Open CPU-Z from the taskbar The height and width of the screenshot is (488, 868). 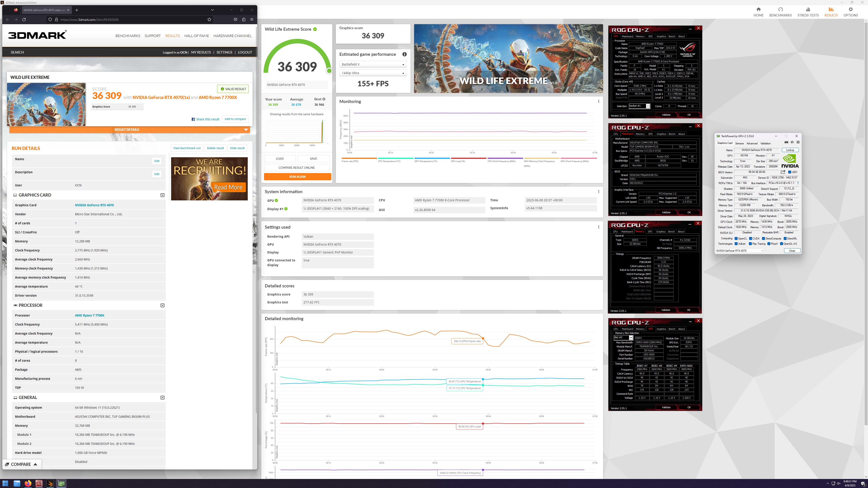[39, 483]
